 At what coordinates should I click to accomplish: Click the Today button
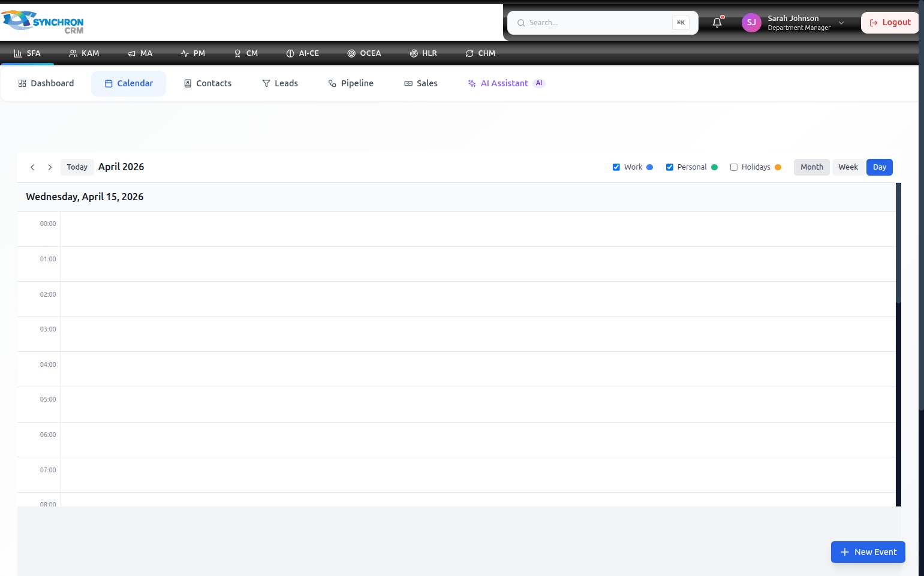click(77, 167)
